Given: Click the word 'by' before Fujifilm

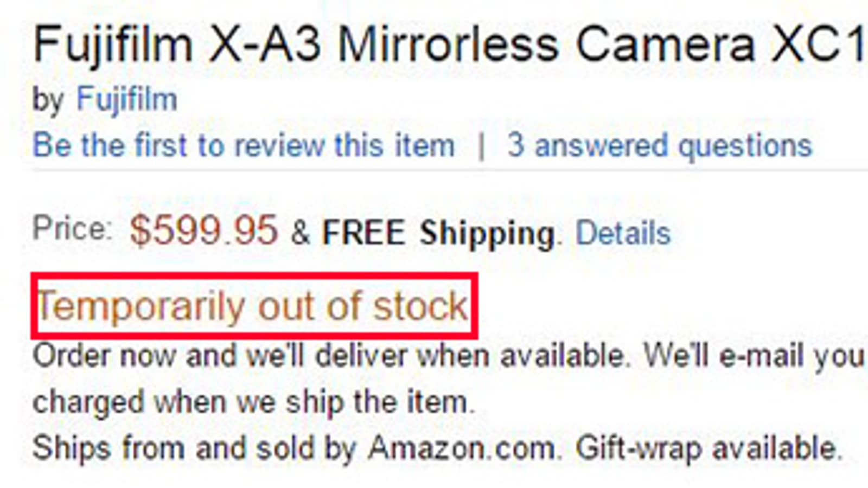Looking at the screenshot, I should (x=48, y=101).
